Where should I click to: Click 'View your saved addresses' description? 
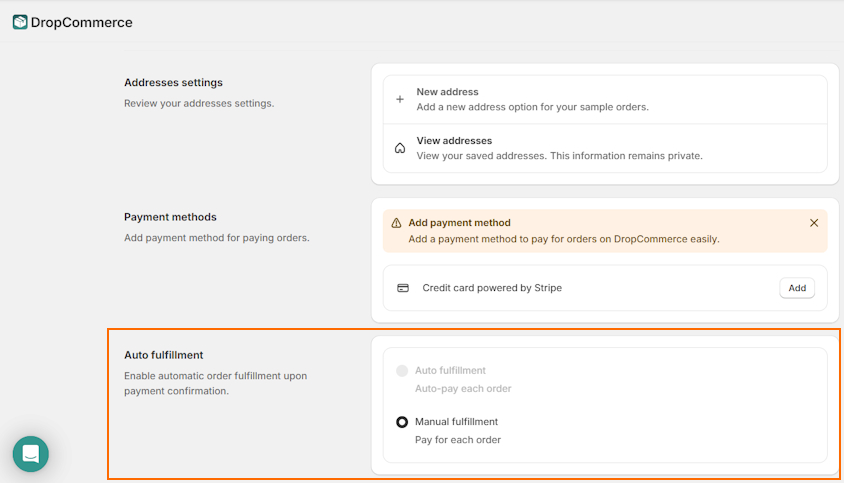point(560,156)
